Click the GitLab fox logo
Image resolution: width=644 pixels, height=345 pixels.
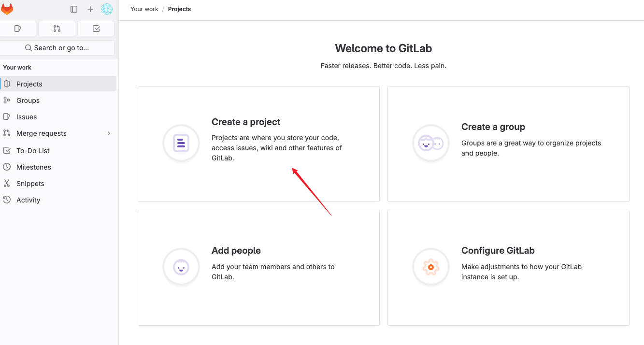[7, 9]
